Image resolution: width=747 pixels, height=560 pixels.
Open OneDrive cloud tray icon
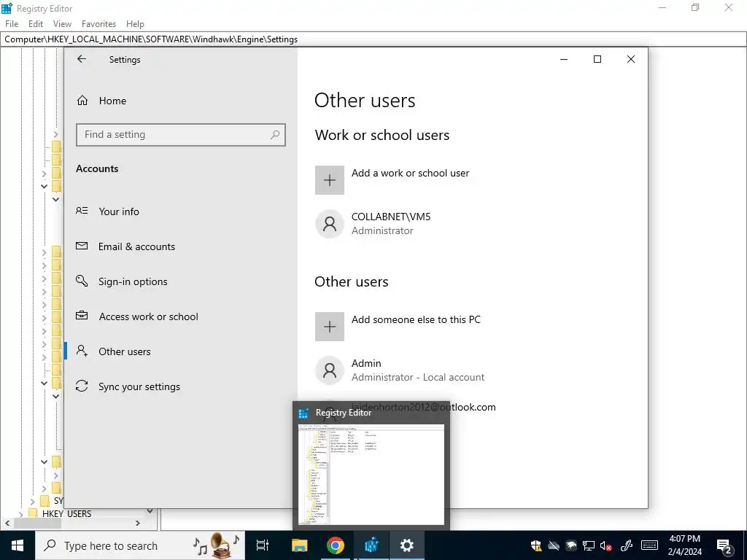point(553,545)
